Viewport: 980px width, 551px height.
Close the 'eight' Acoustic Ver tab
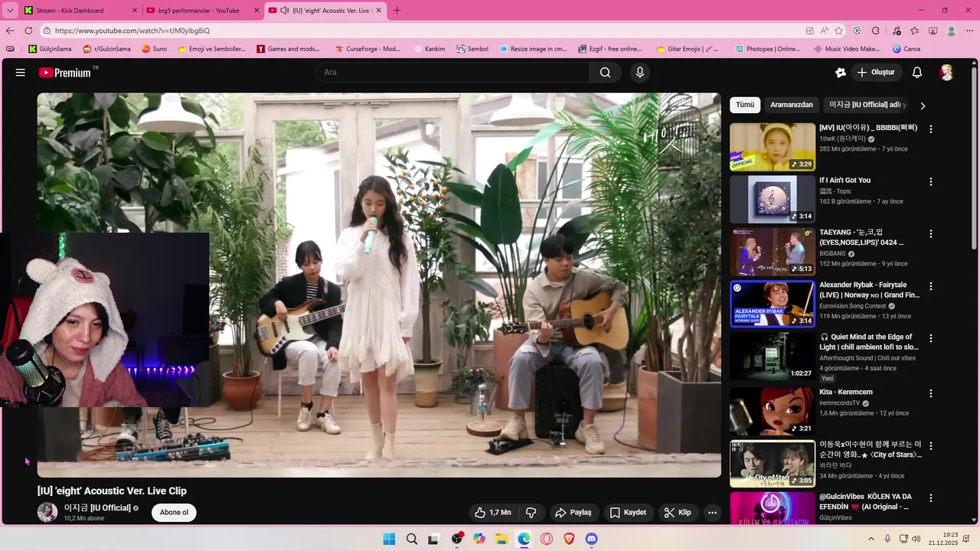(378, 11)
